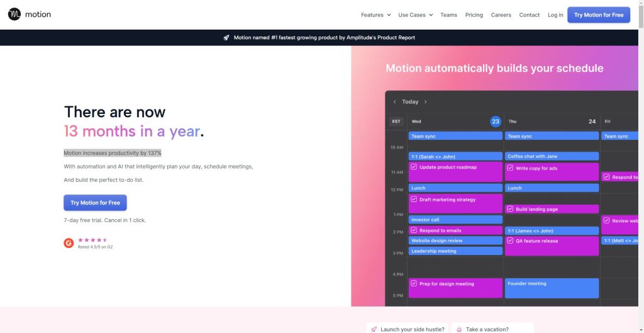Go to previous day with left chevron

point(394,102)
